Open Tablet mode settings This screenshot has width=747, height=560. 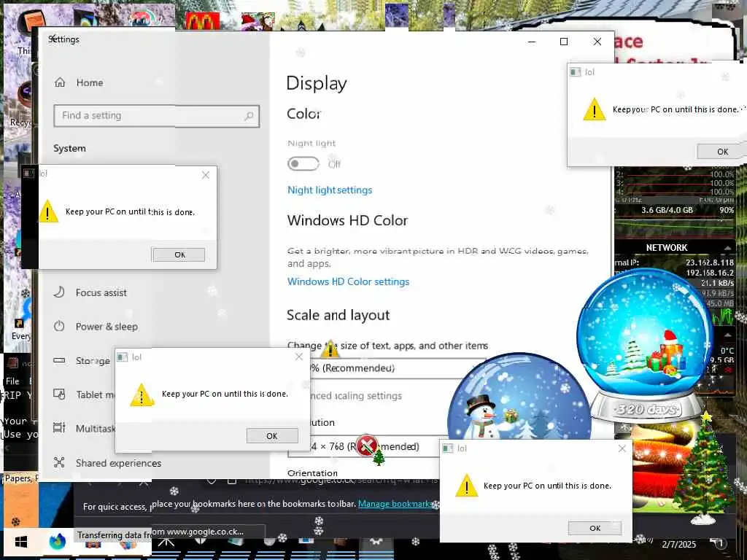click(x=84, y=394)
